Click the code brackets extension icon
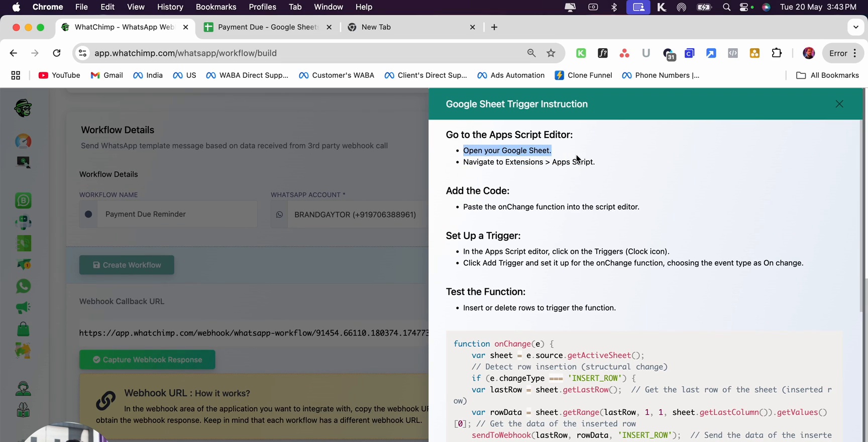Viewport: 868px width, 442px height. (x=733, y=53)
